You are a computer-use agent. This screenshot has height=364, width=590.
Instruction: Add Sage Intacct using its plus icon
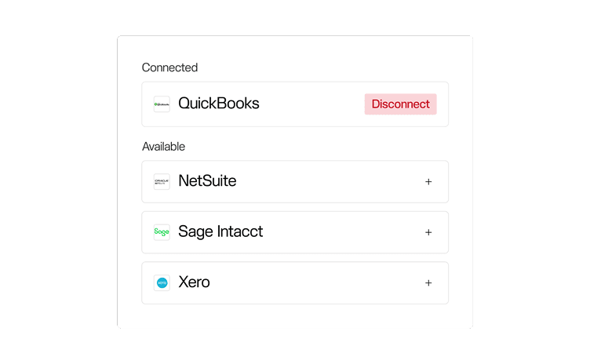(428, 232)
